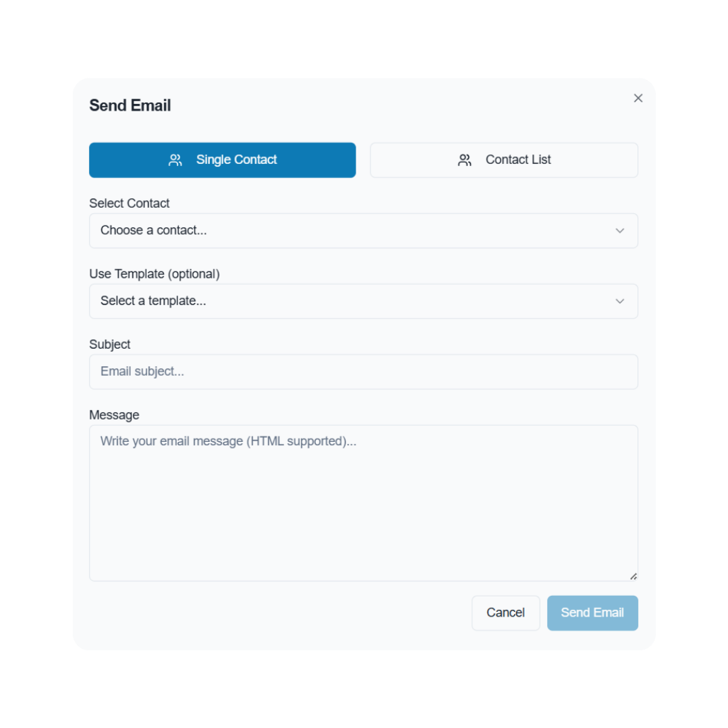Image resolution: width=728 pixels, height=728 pixels.
Task: Switch to the Contact List tab
Action: pos(504,160)
